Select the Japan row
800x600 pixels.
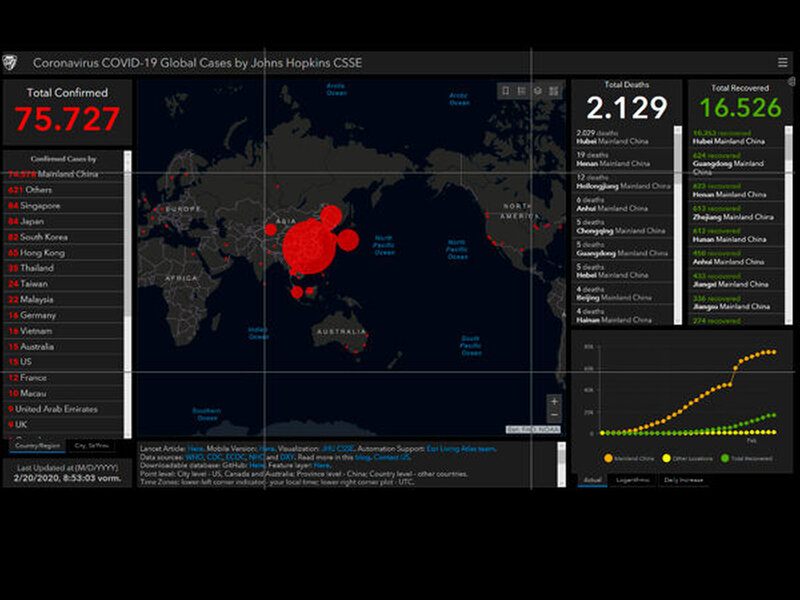[x=63, y=221]
